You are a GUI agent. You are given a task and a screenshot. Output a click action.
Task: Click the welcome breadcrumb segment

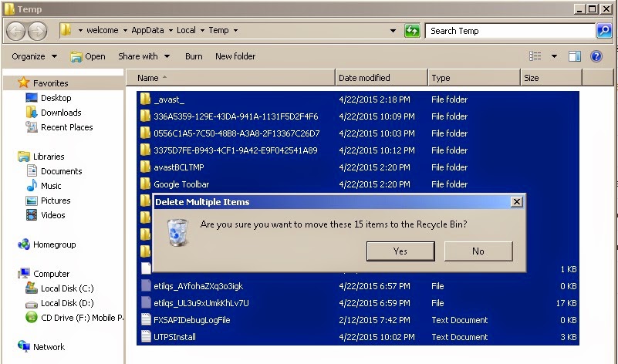(103, 30)
